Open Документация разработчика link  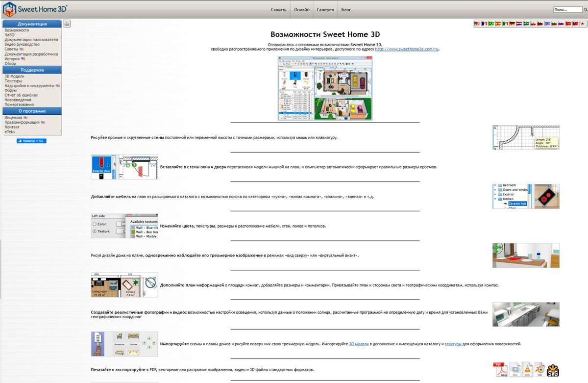31,54
